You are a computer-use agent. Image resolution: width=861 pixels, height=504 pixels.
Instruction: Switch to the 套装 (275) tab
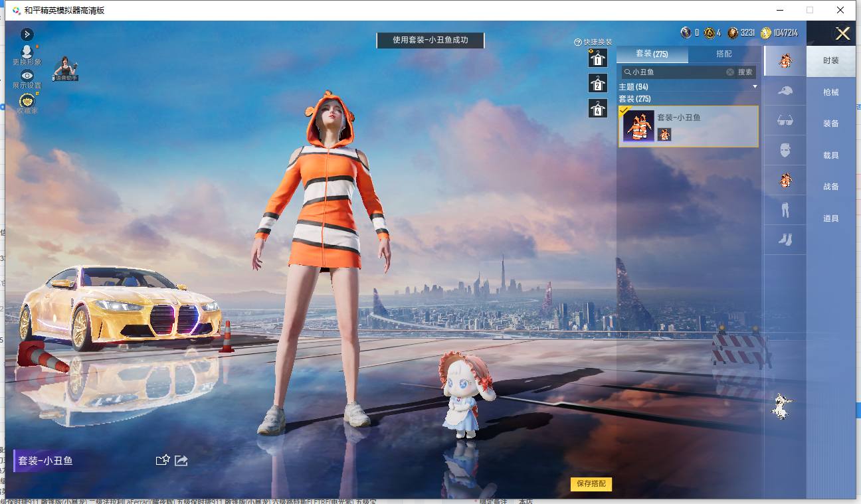point(652,54)
